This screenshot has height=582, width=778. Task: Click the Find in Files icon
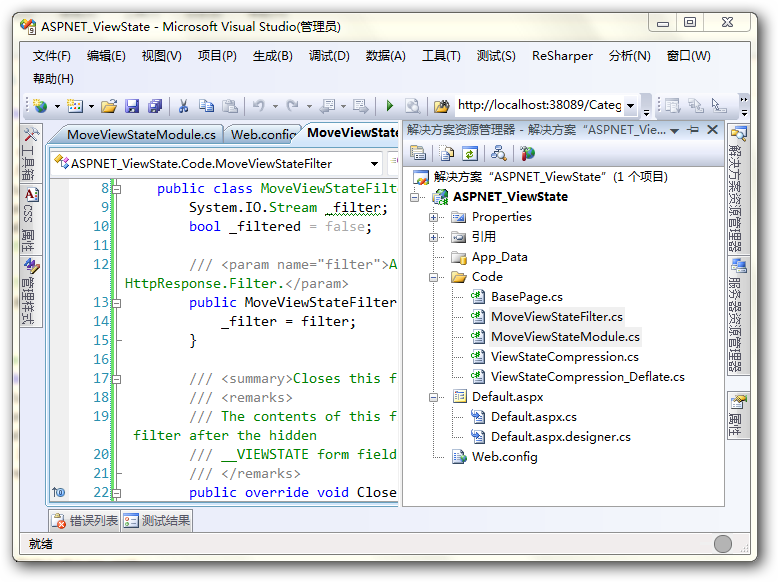pyautogui.click(x=412, y=106)
